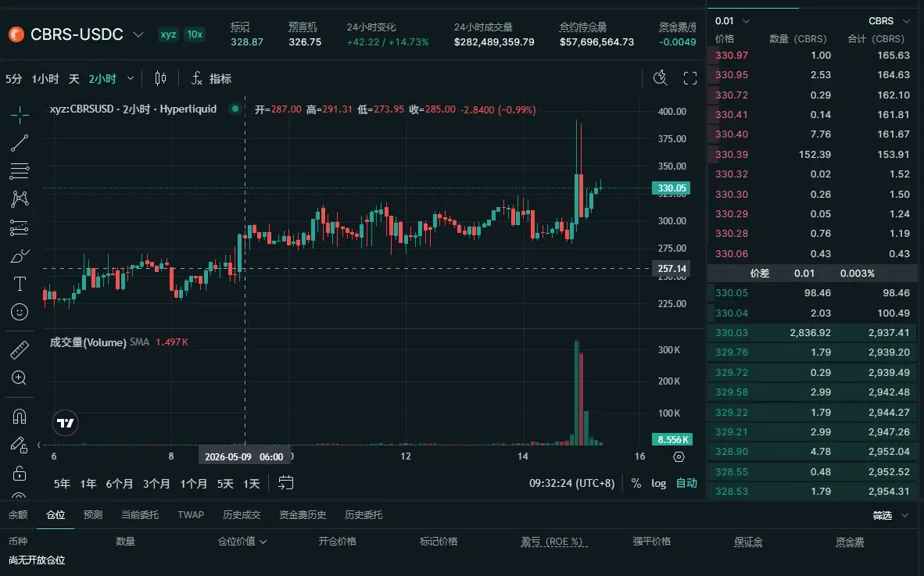This screenshot has width=924, height=576.
Task: Click the TradingView logo
Action: tap(66, 423)
